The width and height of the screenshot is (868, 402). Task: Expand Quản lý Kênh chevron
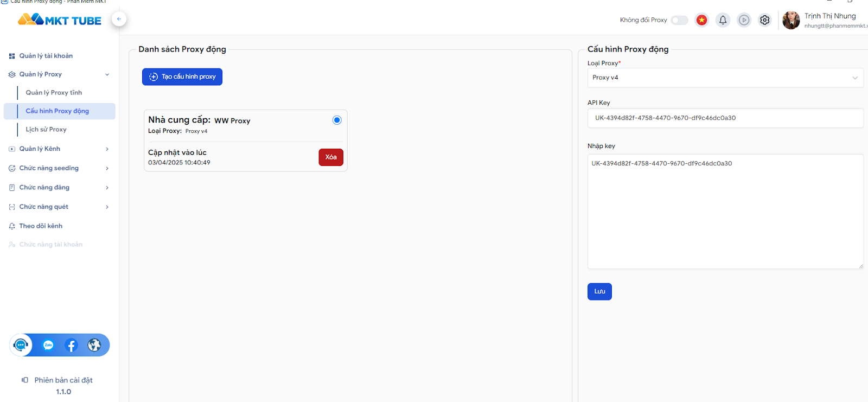(107, 149)
